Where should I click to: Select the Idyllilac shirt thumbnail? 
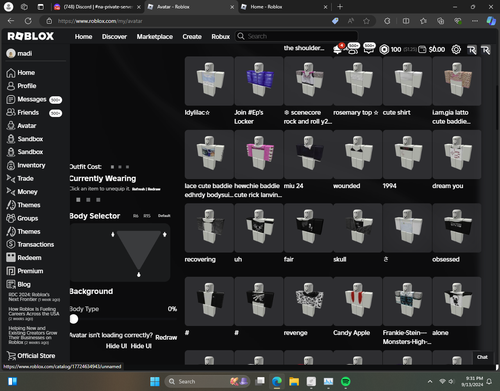tap(209, 81)
